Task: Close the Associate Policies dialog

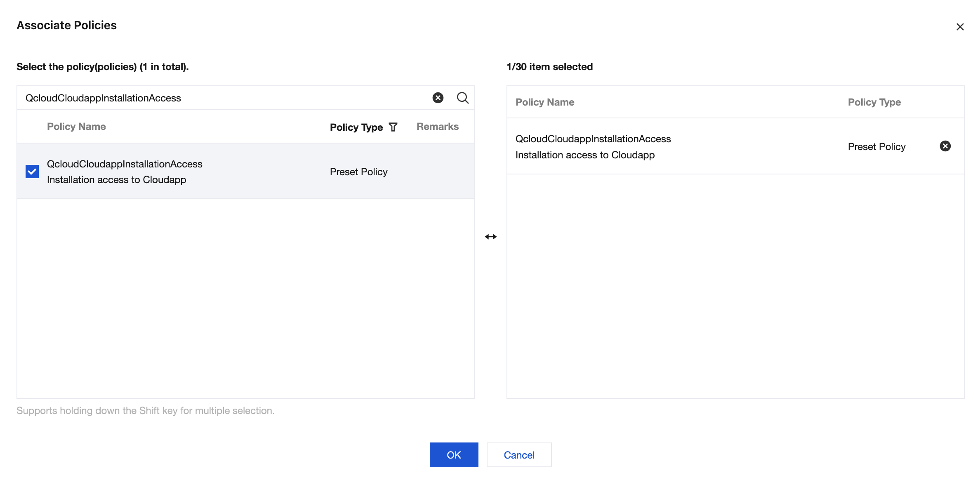Action: (960, 27)
